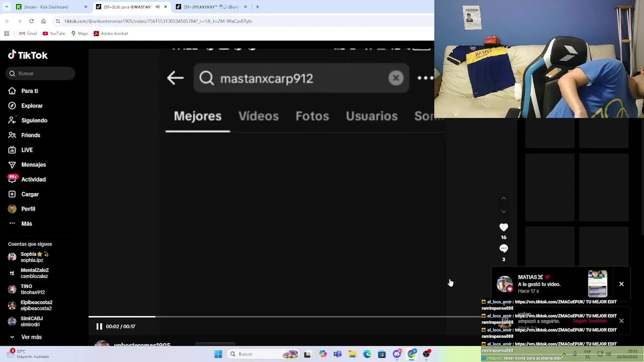The image size is (644, 362).
Task: Open Microsoft Edge from the taskbar
Action: pos(367,354)
